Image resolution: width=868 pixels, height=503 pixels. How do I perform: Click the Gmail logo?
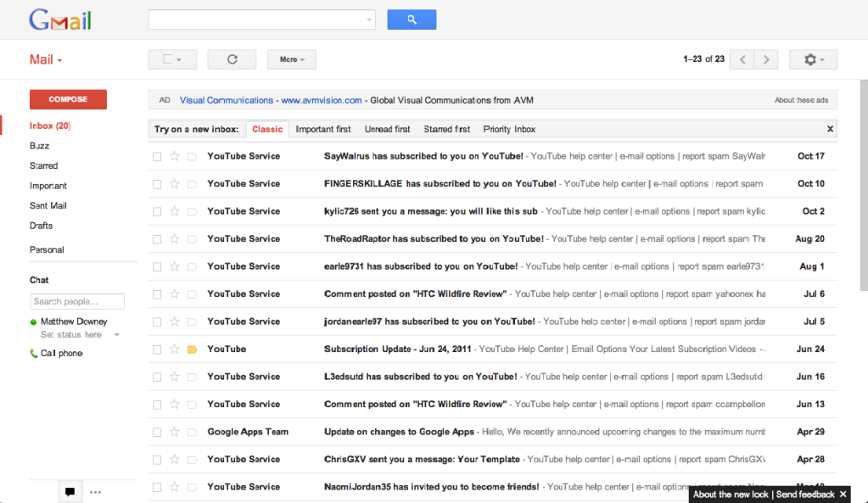(x=59, y=19)
